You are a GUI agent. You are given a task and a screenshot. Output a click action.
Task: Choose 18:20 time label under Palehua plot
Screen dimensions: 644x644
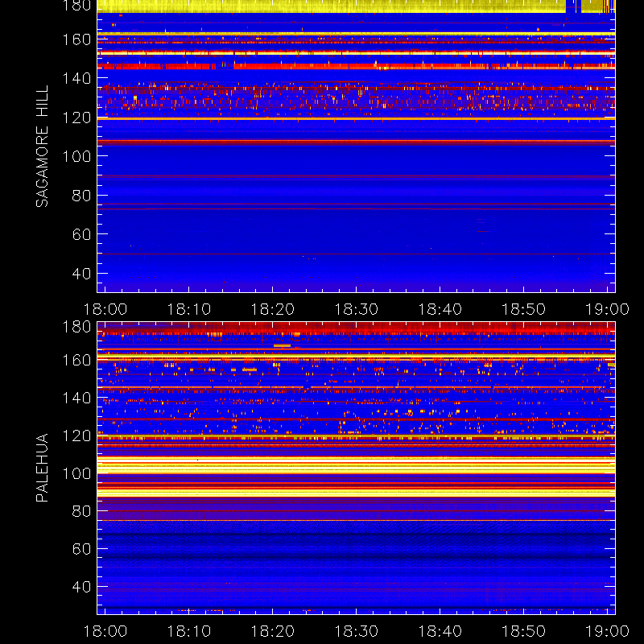(273, 631)
